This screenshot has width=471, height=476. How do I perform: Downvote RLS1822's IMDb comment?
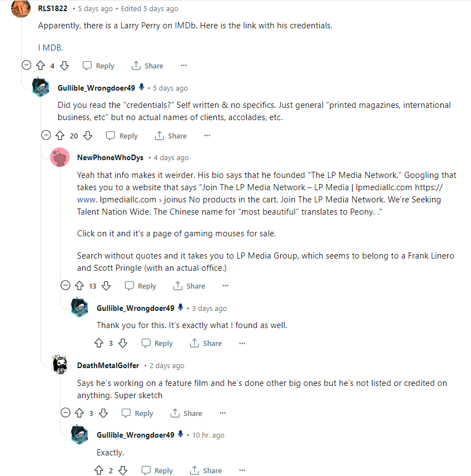[65, 66]
